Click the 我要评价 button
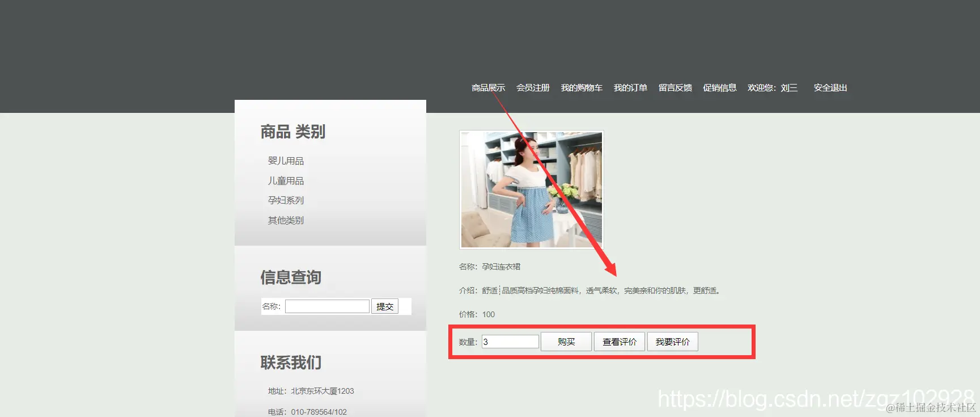This screenshot has height=417, width=980. pos(673,342)
